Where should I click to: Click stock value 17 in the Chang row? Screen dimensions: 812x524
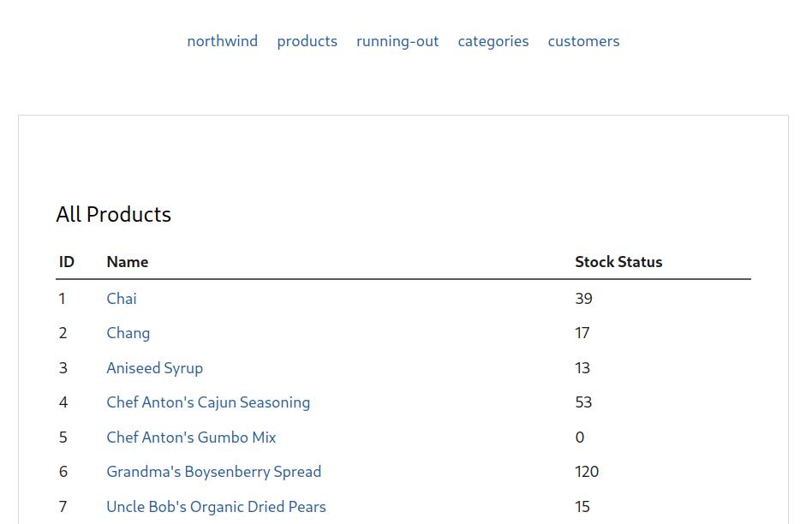(582, 333)
